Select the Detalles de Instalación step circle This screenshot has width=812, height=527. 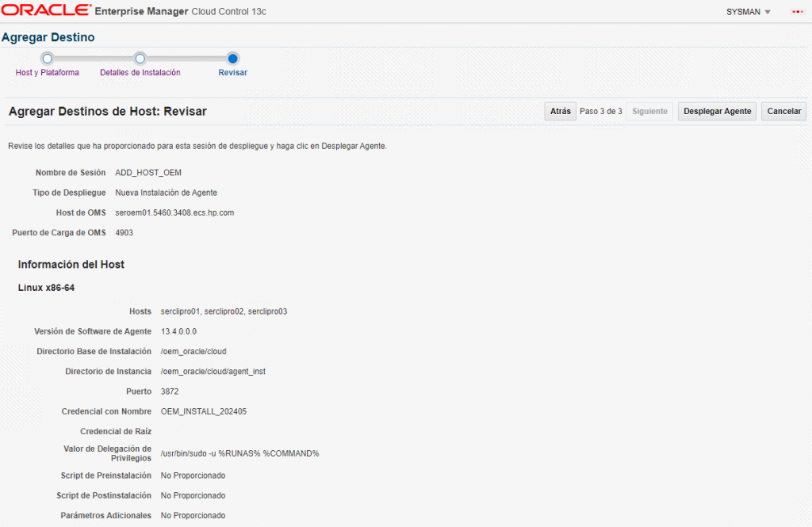point(140,58)
